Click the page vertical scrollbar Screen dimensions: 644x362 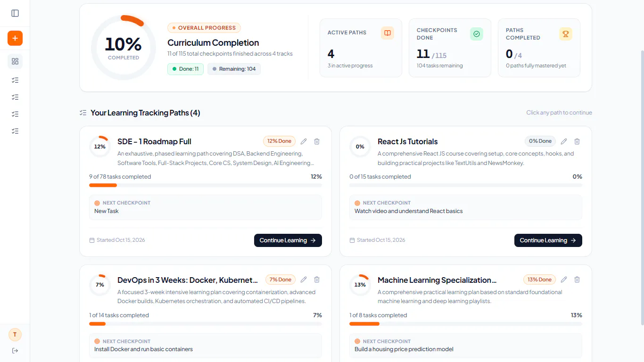642,188
